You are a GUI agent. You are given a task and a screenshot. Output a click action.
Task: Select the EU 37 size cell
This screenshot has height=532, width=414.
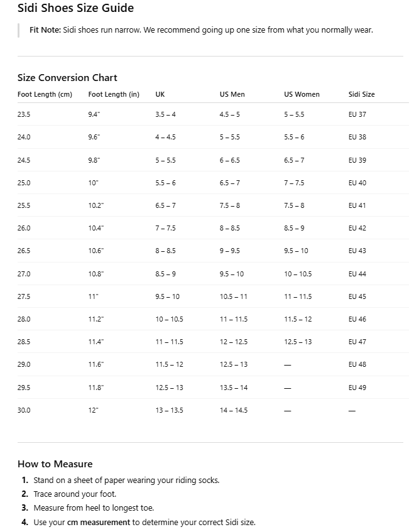pyautogui.click(x=357, y=114)
